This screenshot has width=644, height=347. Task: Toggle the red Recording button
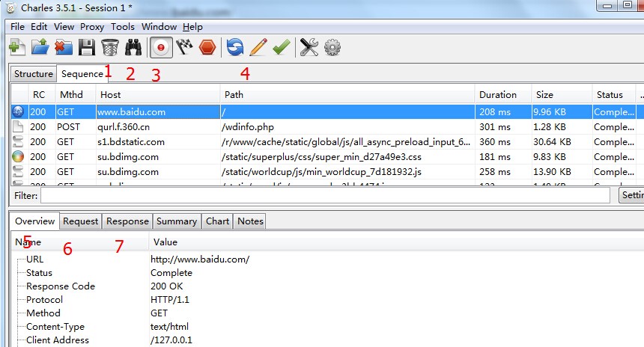point(161,48)
